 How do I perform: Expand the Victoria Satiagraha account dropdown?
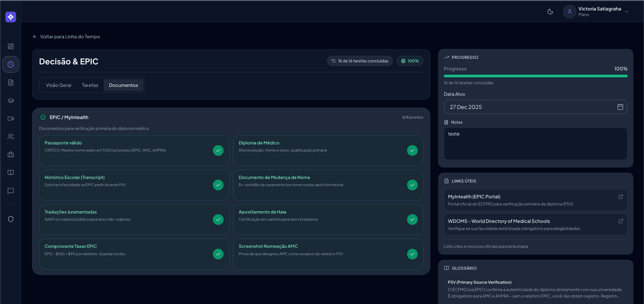[x=627, y=11]
